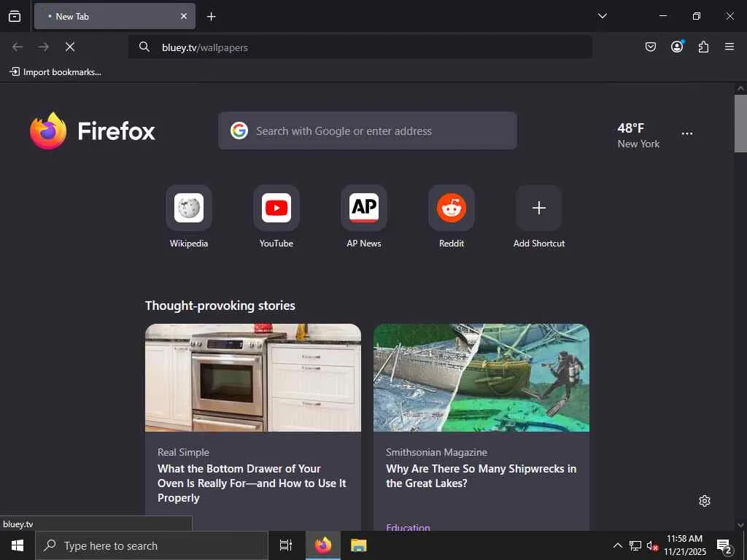Read What the Bottom Drawer of Your Oven article

coord(252,483)
